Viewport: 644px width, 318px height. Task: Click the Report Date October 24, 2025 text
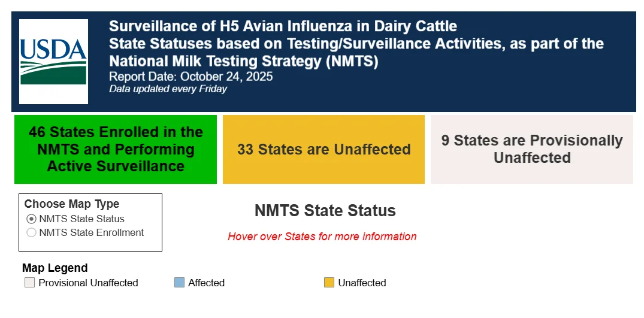(191, 77)
